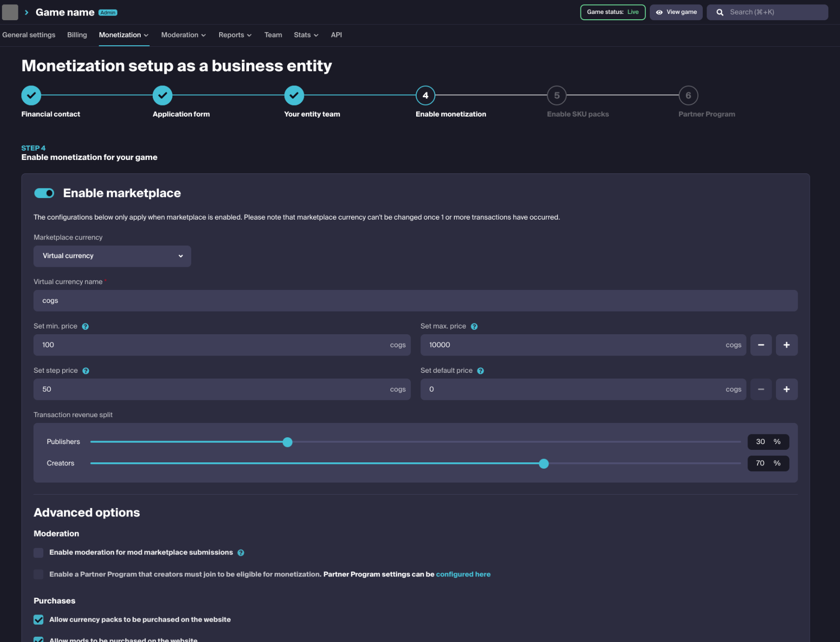Click Partner Program step label
This screenshot has height=642, width=840.
coord(707,114)
